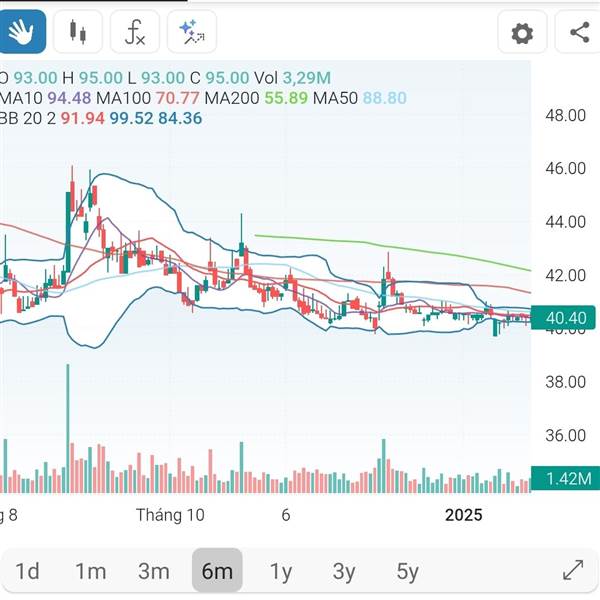
Task: Select the 1m time range
Action: pos(90,571)
